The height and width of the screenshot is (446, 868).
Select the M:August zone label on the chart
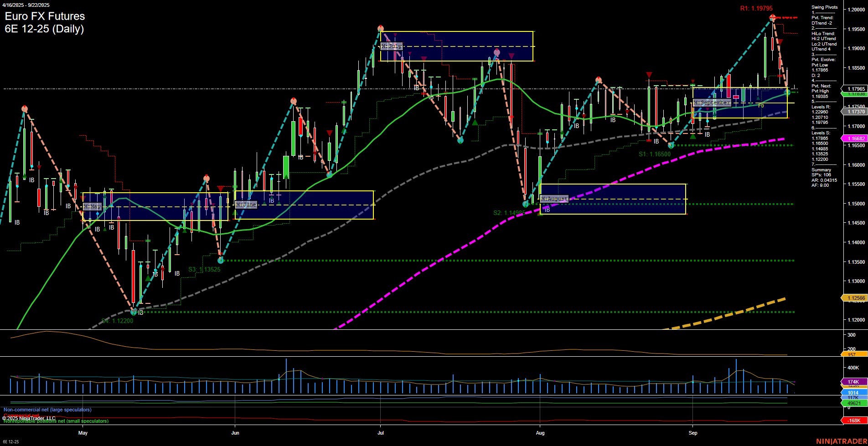[x=554, y=199]
